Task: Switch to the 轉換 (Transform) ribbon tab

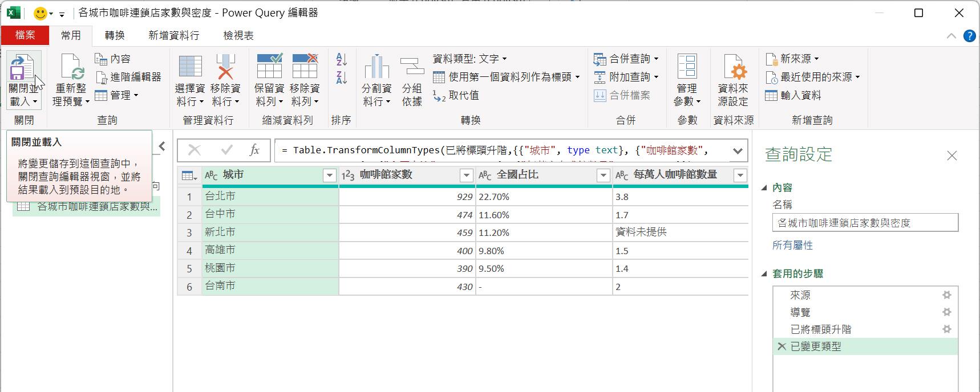Action: [x=115, y=35]
